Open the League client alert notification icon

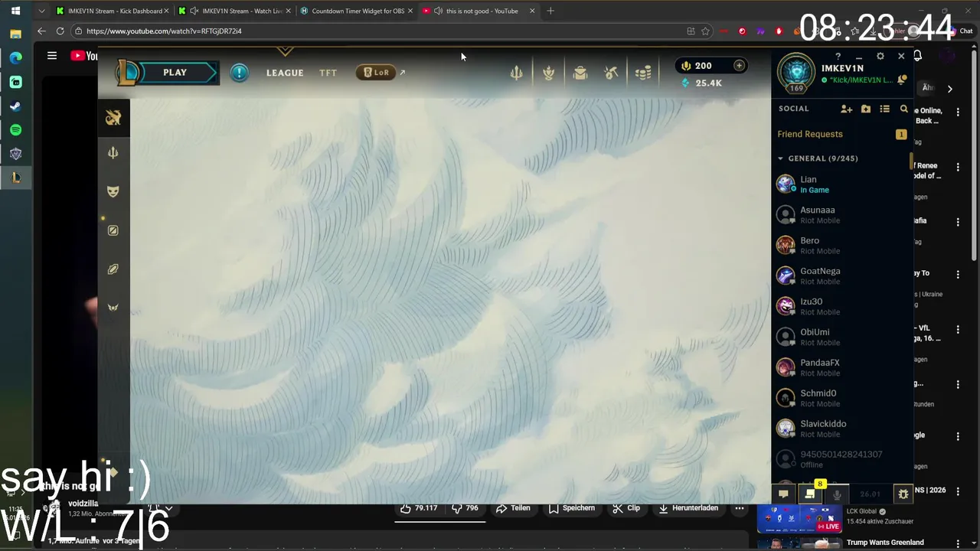tap(240, 73)
